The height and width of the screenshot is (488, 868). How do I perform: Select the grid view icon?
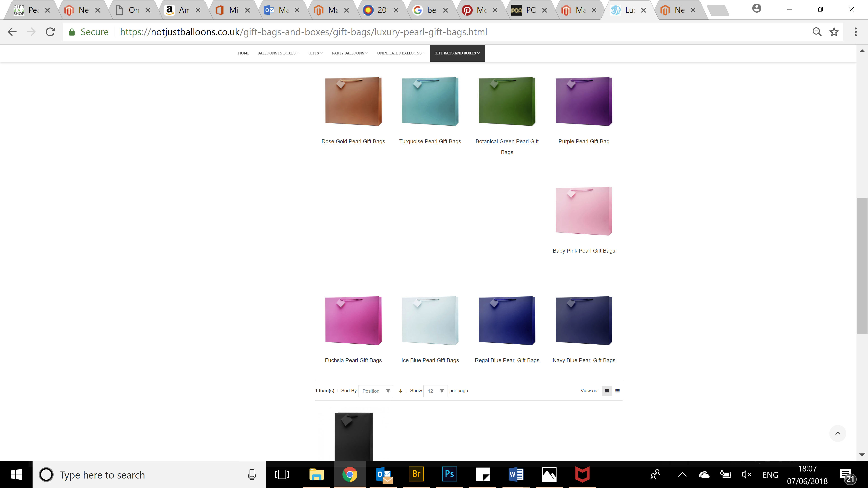606,391
